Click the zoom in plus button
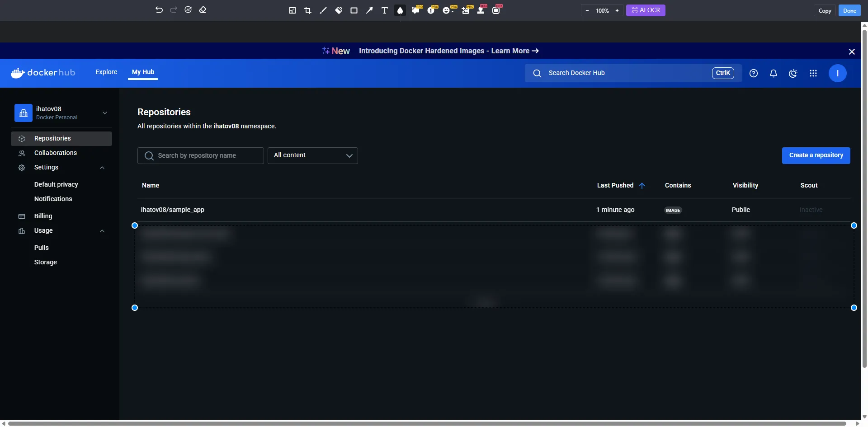The height and width of the screenshot is (427, 868). tap(617, 10)
